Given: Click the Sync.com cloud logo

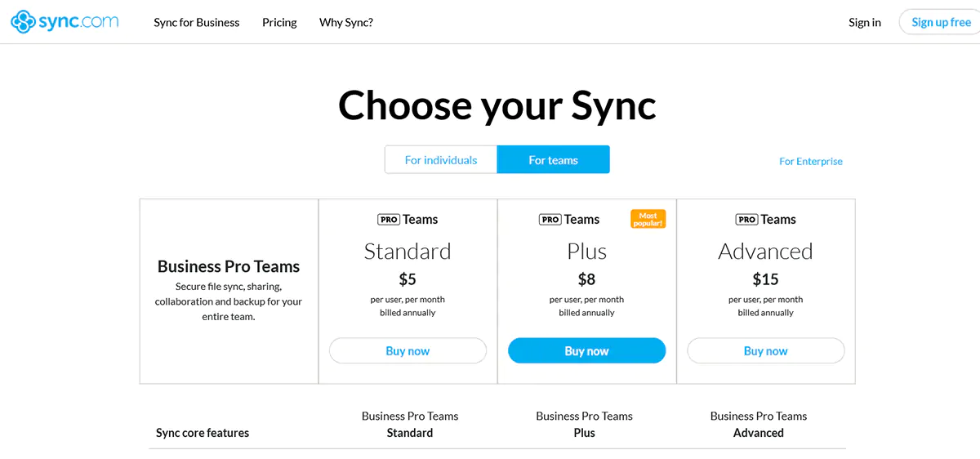Looking at the screenshot, I should (24, 22).
